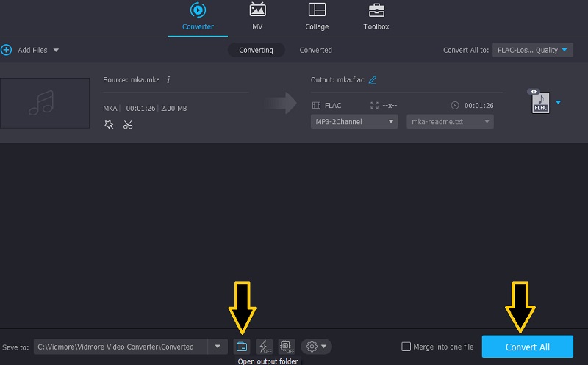Viewport: 588px width, 365px height.
Task: Click the FLAC output format icon
Action: coord(540,103)
